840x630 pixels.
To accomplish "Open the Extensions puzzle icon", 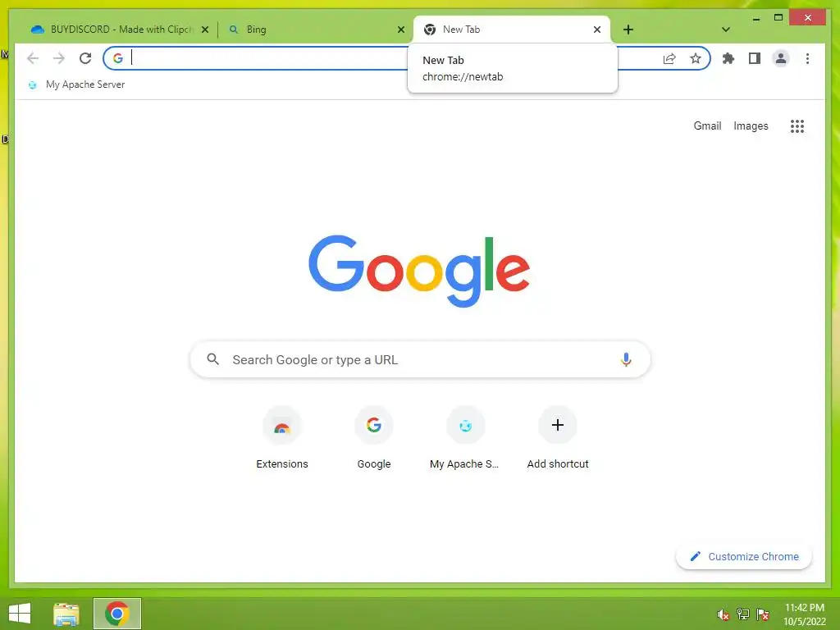I will click(728, 58).
